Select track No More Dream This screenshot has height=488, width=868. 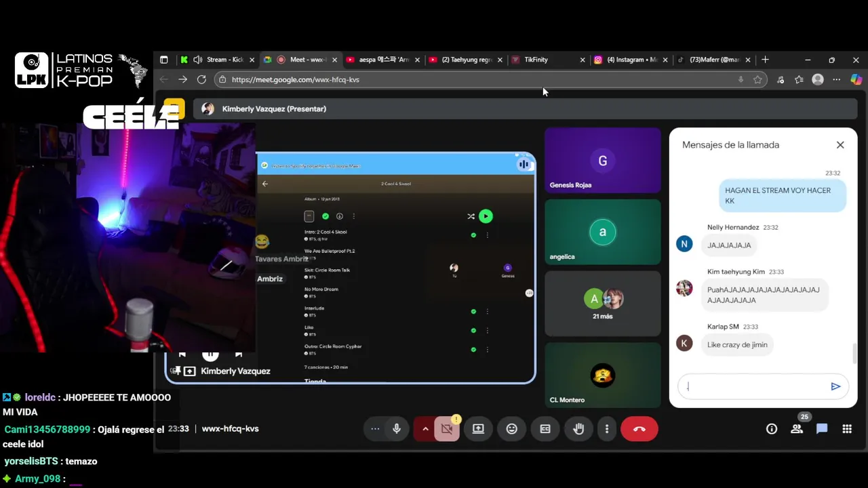click(x=321, y=289)
